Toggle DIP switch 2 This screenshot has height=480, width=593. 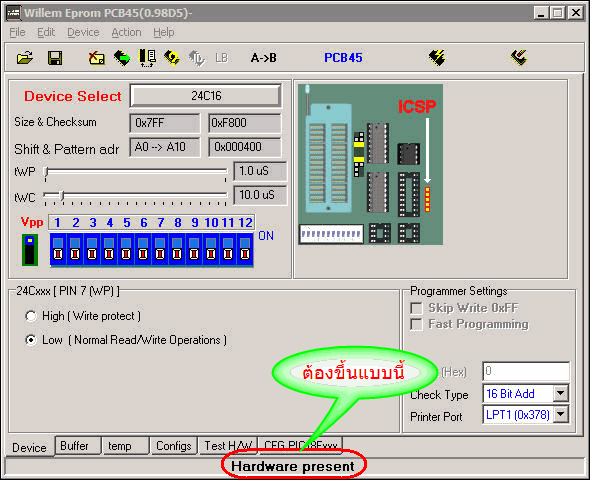click(75, 249)
